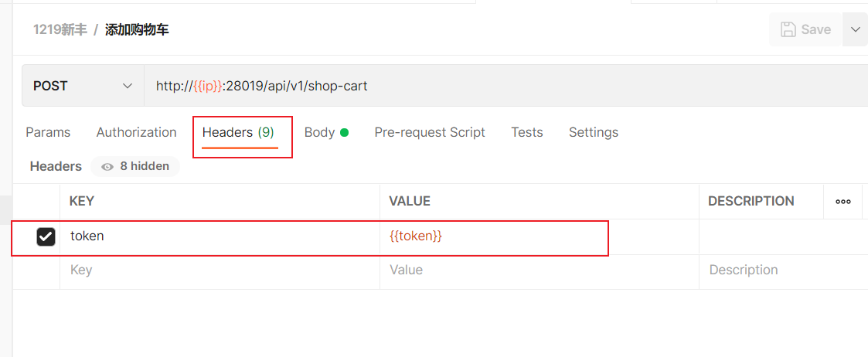Click the eye icon beside 8 hidden
Viewport: 868px width, 357px height.
[107, 166]
